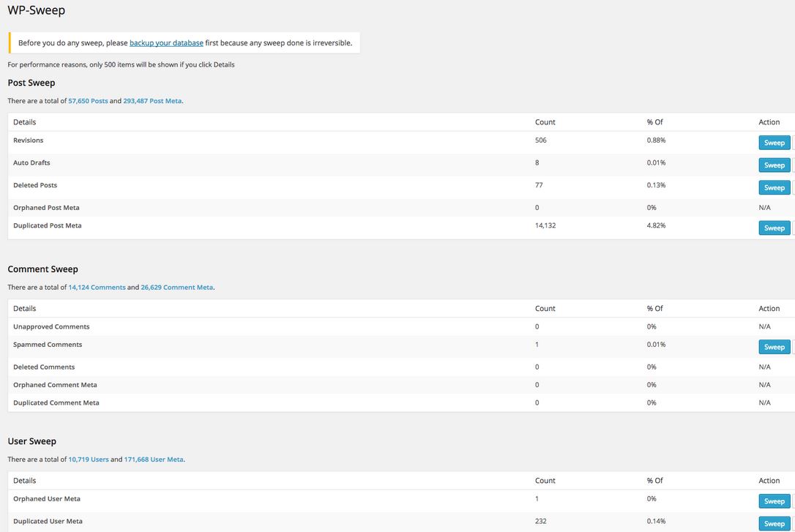795x532 pixels.
Task: Select the Deleted Comments label
Action: click(x=44, y=367)
